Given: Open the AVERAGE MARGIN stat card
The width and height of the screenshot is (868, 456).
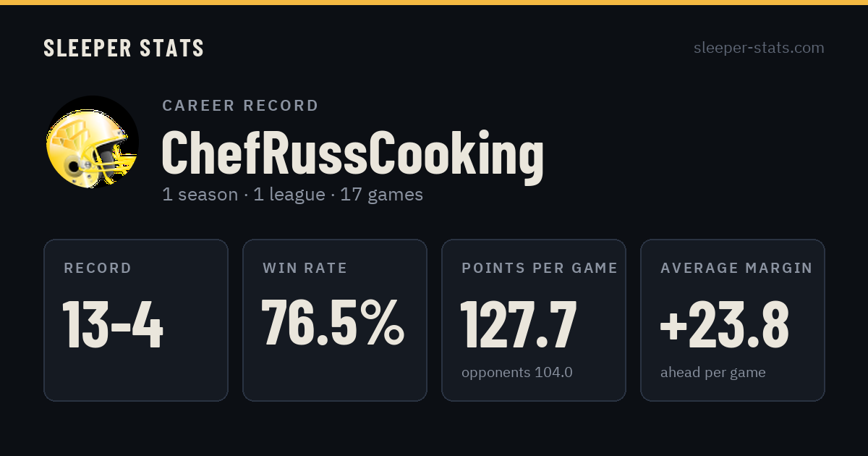Looking at the screenshot, I should [733, 320].
